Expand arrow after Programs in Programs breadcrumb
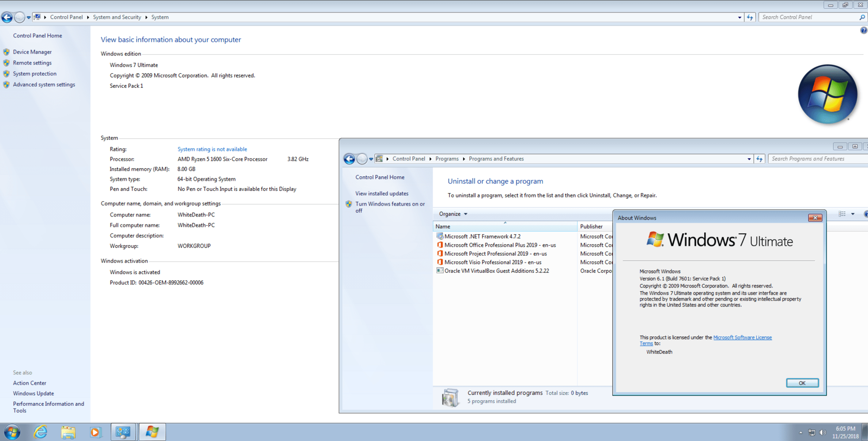The height and width of the screenshot is (441, 868). tap(464, 159)
